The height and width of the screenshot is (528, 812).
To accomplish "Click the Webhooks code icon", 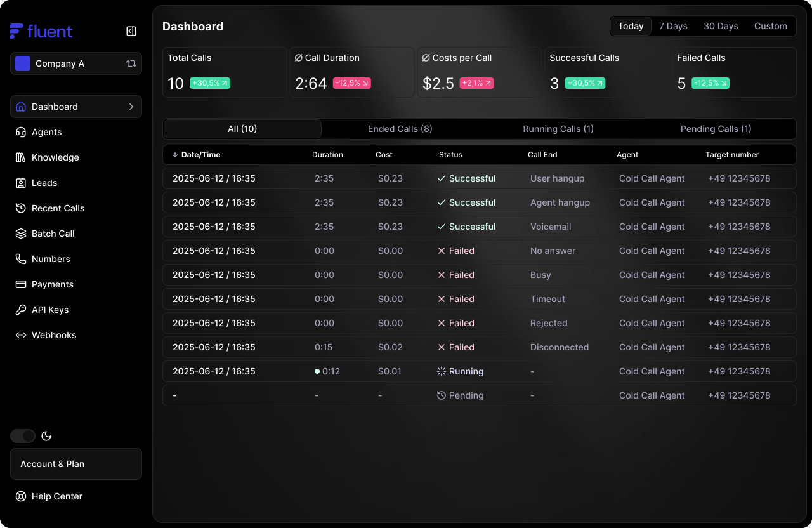I will point(21,335).
